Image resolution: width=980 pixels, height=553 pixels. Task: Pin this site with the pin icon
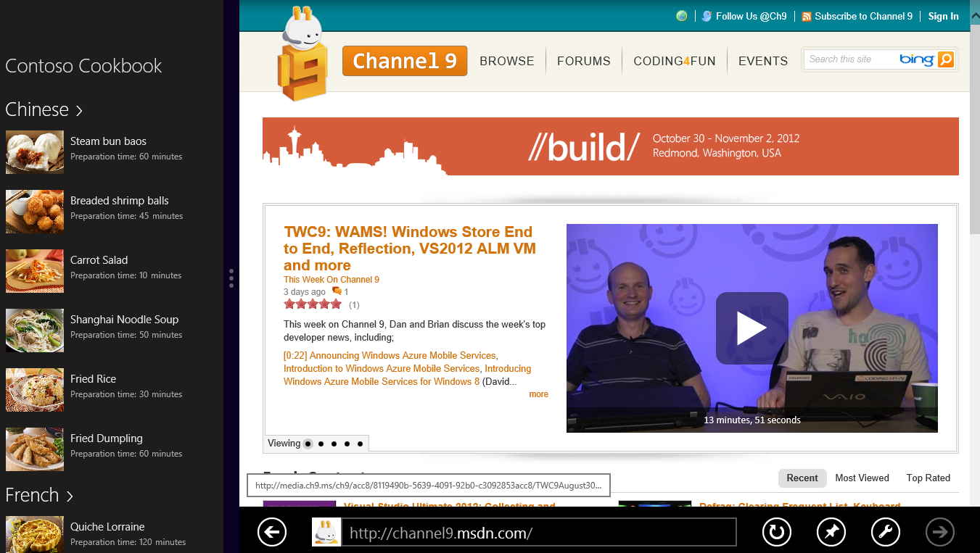831,533
